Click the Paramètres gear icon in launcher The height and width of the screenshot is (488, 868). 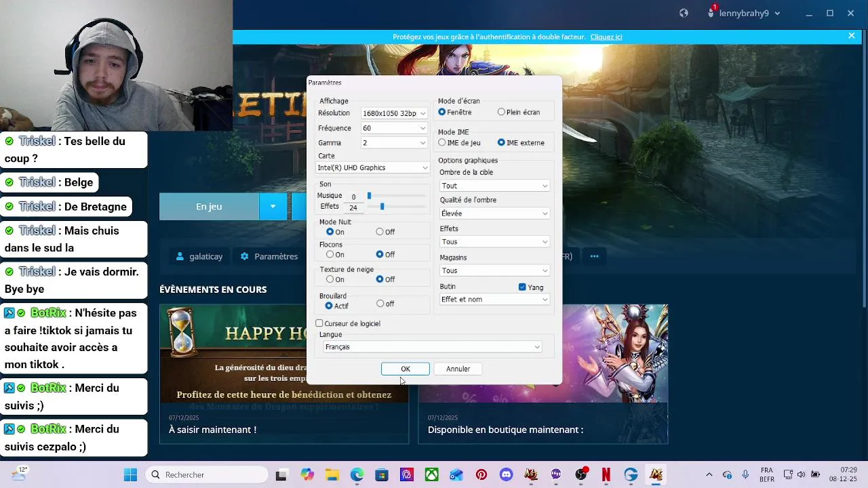244,256
